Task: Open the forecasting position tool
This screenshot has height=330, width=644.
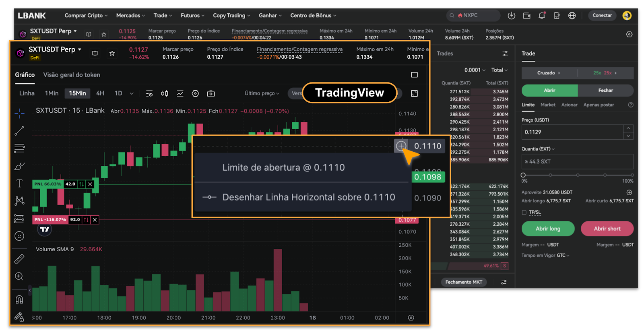Action: pos(19,219)
